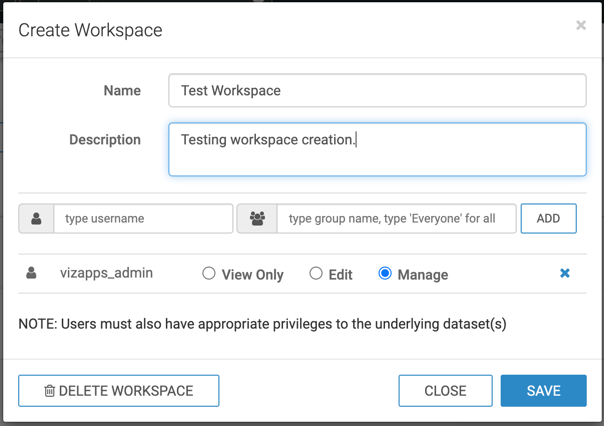The width and height of the screenshot is (604, 426).
Task: Focus the 'type group name' input box
Action: coord(396,218)
